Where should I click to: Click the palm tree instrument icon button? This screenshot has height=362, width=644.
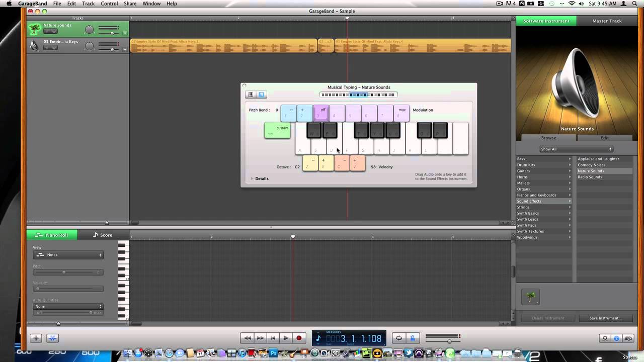coord(530,297)
